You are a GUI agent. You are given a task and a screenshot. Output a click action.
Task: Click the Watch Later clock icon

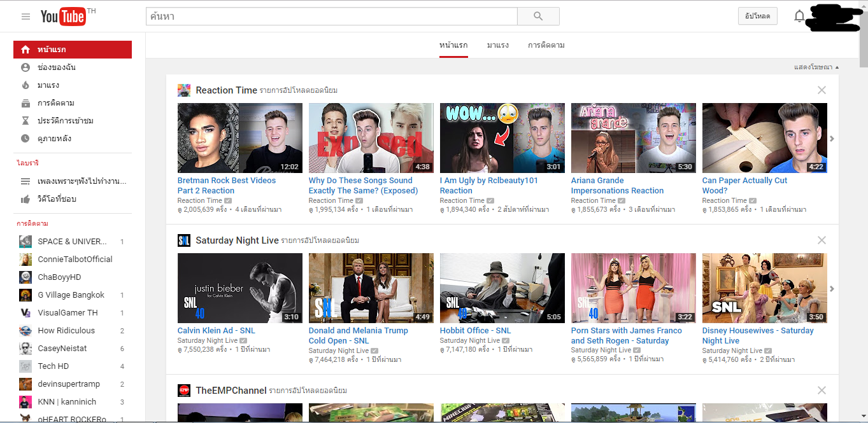click(25, 139)
